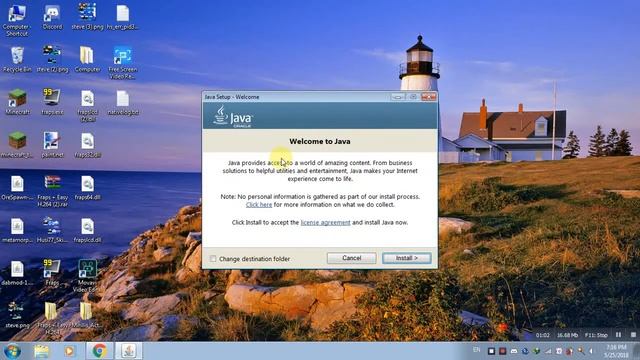Screen dimensions: 640x360
Task: Launch Free Screen Video Recorder shortcut
Action: pos(122,63)
